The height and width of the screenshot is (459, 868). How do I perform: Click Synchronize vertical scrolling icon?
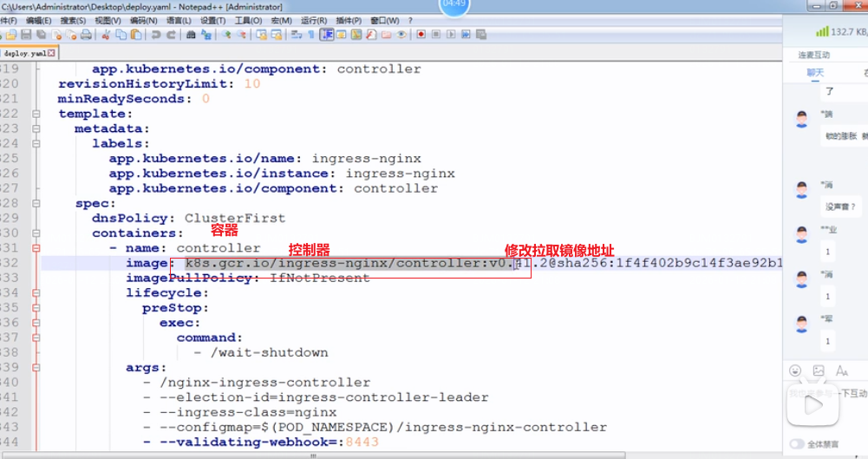pos(261,35)
